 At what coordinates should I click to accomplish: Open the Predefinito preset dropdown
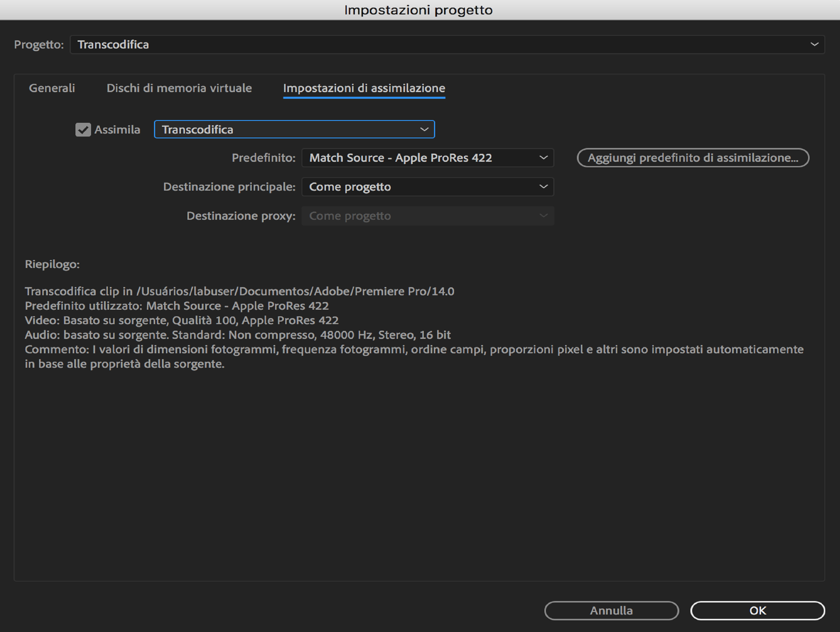tap(421, 158)
